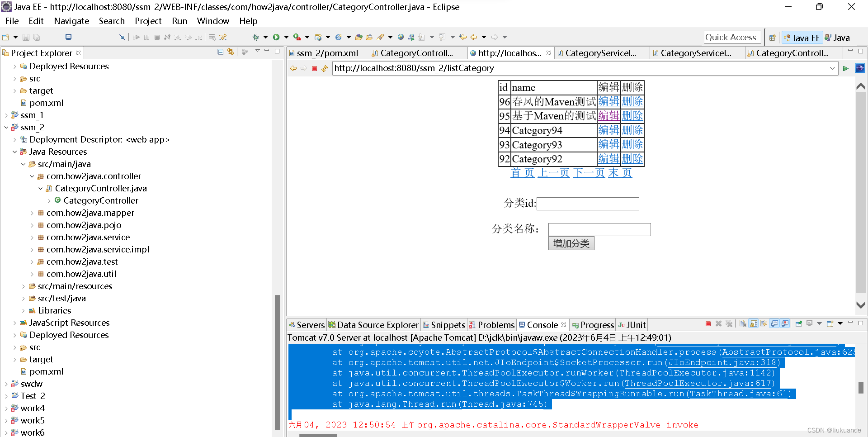Click the Run Last Tool icon with red toolbox

pyautogui.click(x=297, y=37)
